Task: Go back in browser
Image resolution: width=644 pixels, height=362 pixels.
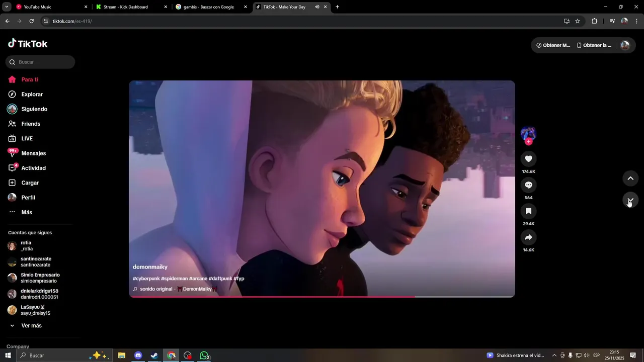Action: [7, 21]
